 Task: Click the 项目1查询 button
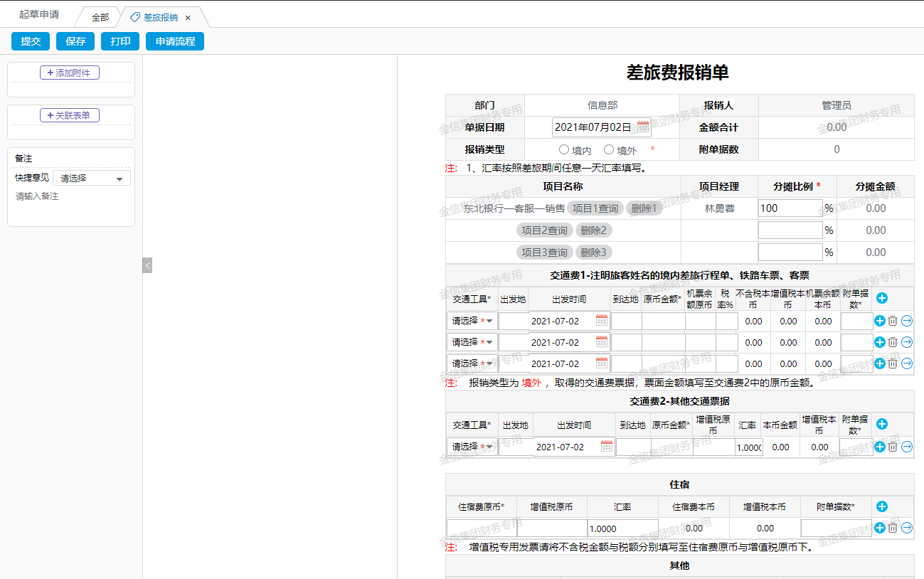[595, 208]
